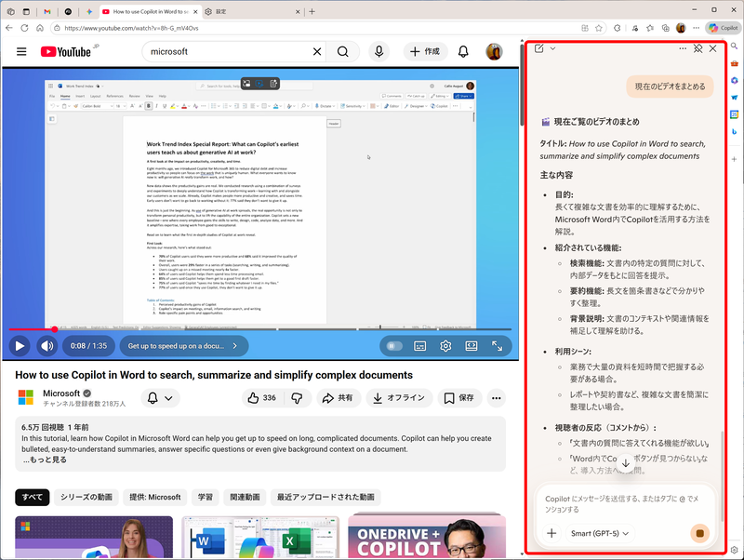Screen dimensions: 744x560
Task: Enter fullscreen with the expand icon
Action: click(x=498, y=344)
